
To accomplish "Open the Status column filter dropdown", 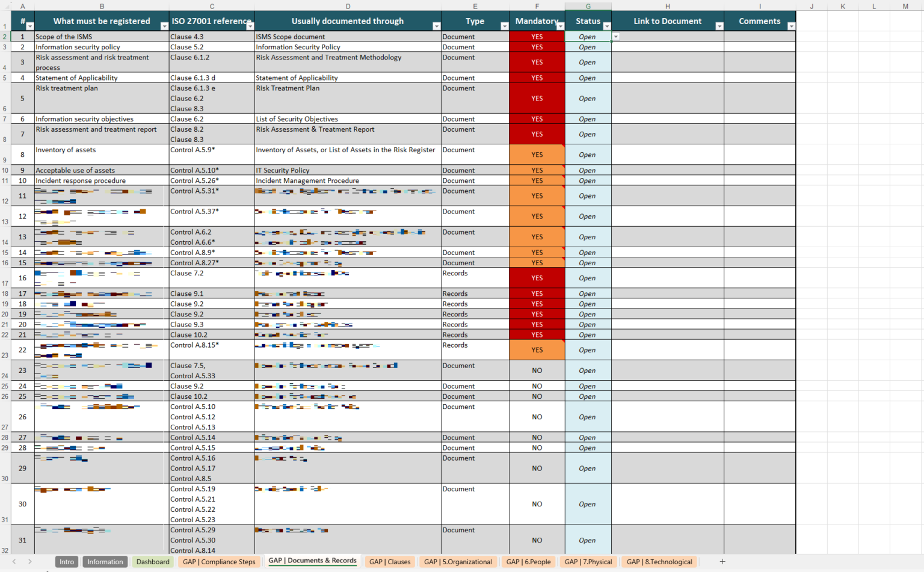I will 606,26.
